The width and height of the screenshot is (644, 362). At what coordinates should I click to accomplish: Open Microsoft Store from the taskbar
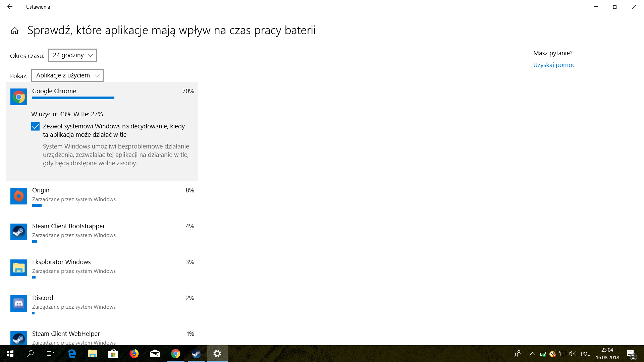(113, 354)
